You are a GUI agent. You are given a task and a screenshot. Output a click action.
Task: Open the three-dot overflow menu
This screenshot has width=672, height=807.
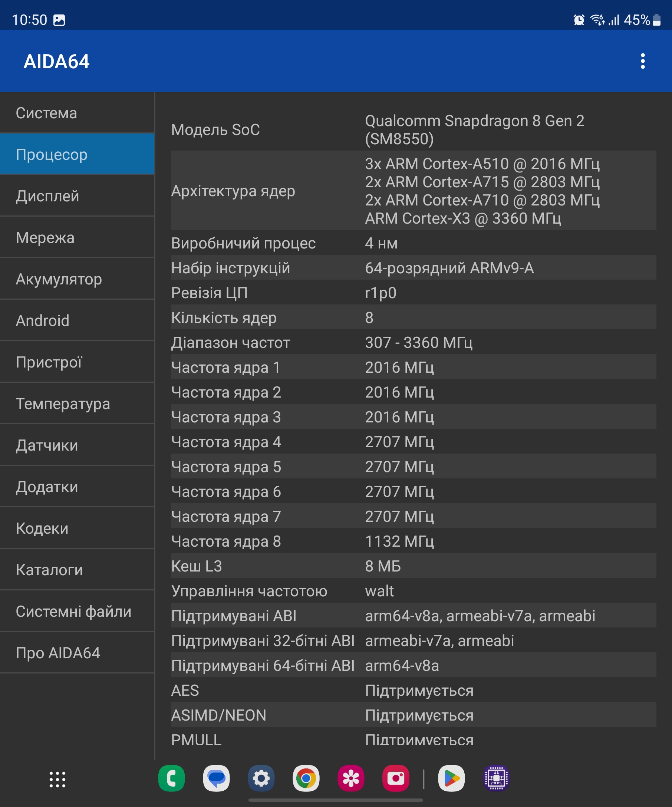(x=642, y=61)
